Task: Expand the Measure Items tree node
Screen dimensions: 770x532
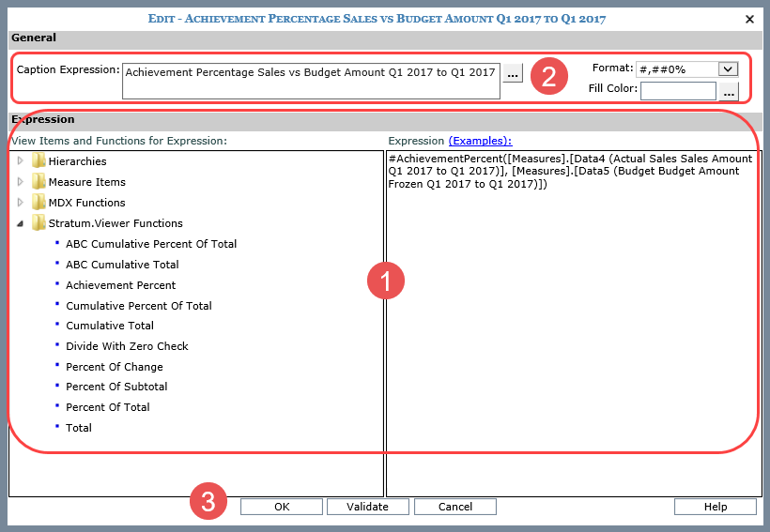Action: coord(21,182)
